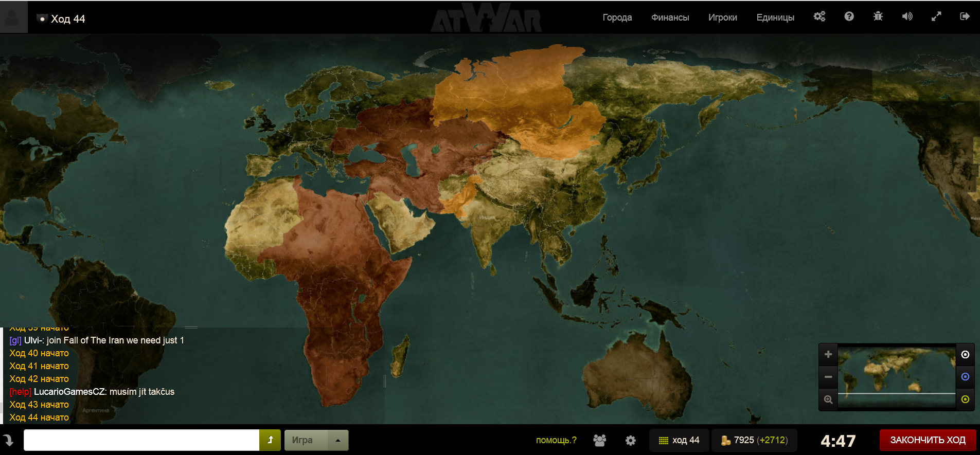The height and width of the screenshot is (455, 980).
Task: Select the white circle minimap option
Action: (x=965, y=354)
